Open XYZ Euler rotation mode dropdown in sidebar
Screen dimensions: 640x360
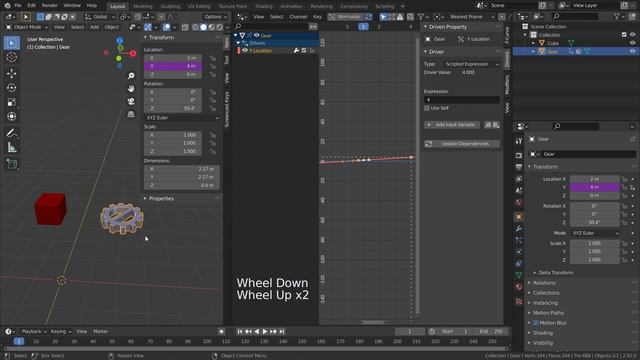pos(182,118)
